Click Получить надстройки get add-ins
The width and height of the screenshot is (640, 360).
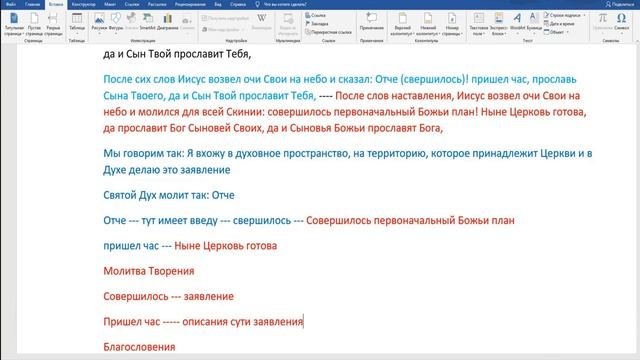coord(225,18)
